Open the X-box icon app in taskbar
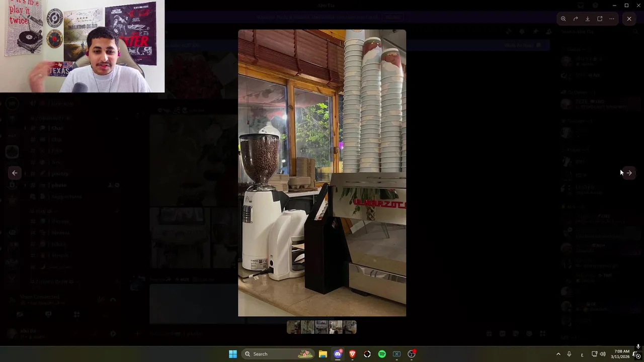644x362 pixels. point(396,354)
